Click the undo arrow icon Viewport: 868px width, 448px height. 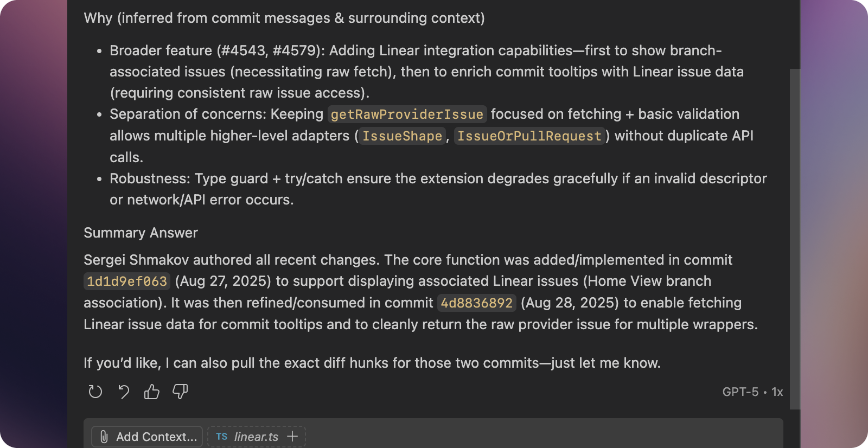point(124,392)
